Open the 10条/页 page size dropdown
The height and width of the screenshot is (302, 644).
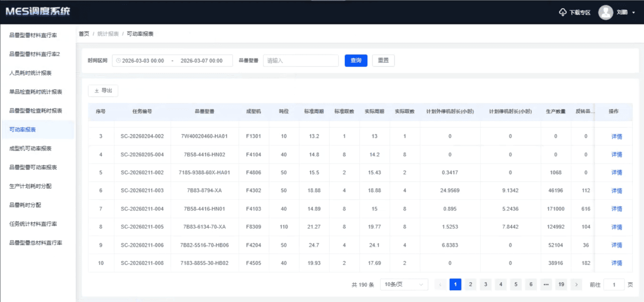(x=404, y=284)
